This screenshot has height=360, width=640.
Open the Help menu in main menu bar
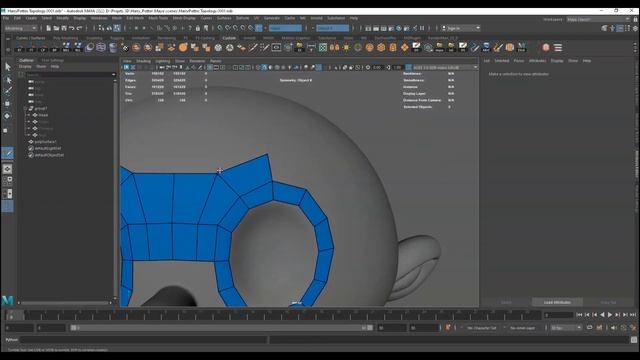(354, 18)
